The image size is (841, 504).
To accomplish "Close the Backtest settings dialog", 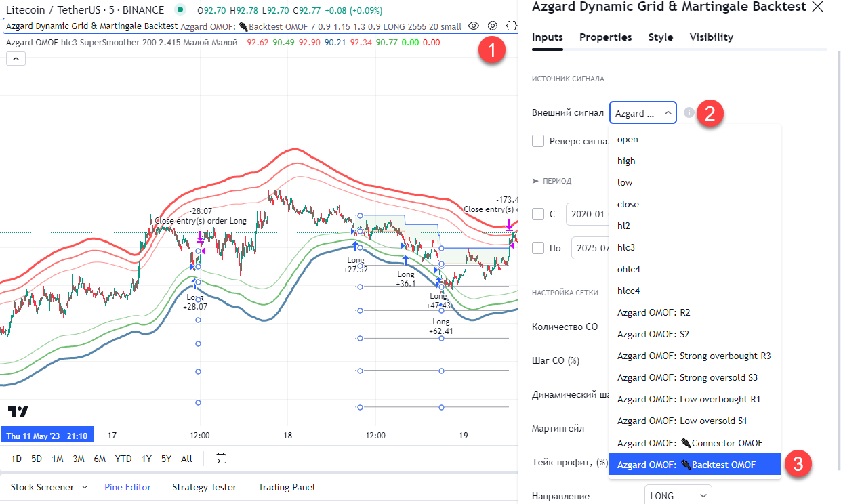I will (x=817, y=7).
